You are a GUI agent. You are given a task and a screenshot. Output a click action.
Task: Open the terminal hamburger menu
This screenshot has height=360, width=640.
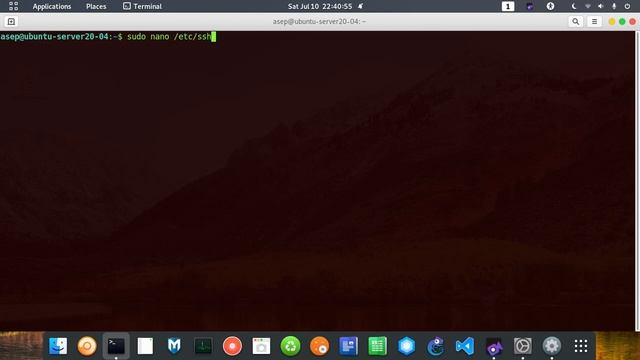(594, 22)
